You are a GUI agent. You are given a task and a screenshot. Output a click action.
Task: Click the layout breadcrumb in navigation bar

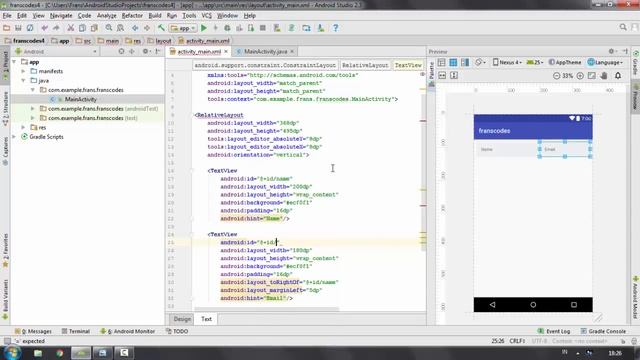tap(160, 41)
